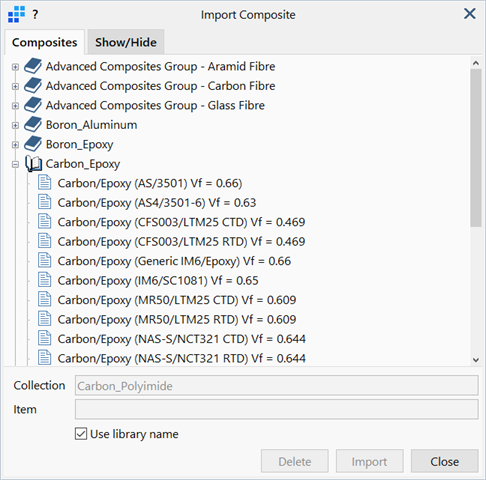486x480 pixels.
Task: Click the Close button
Action: pyautogui.click(x=444, y=461)
